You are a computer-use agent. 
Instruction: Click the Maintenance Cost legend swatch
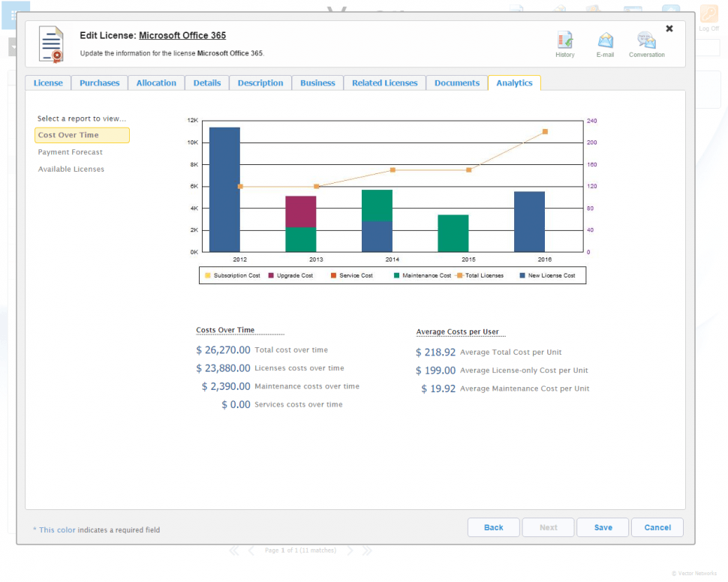(x=396, y=276)
